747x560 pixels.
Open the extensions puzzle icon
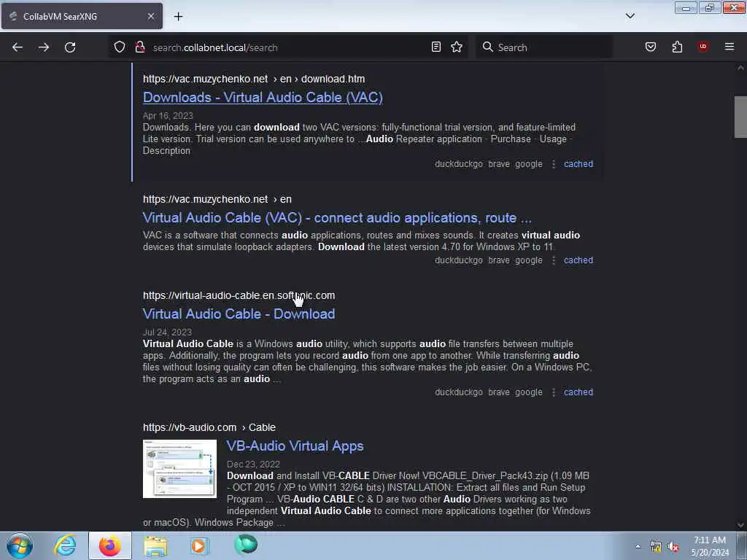[677, 47]
